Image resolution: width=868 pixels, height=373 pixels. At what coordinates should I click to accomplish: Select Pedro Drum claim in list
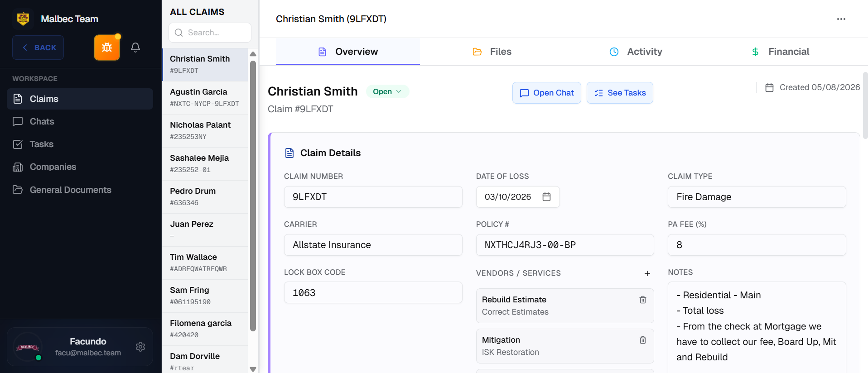(205, 197)
